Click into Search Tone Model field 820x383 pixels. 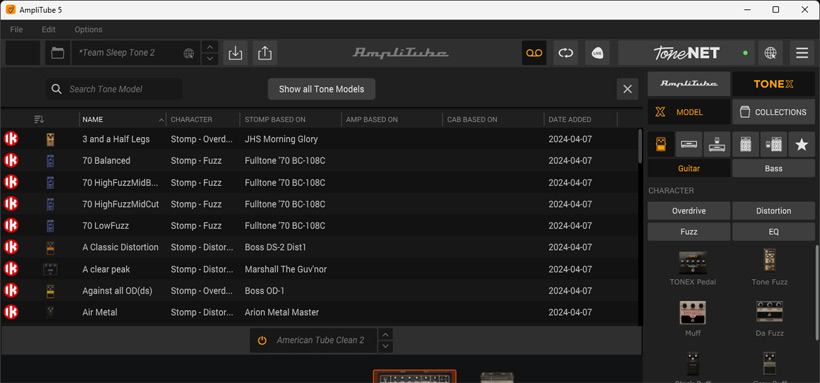tap(114, 89)
